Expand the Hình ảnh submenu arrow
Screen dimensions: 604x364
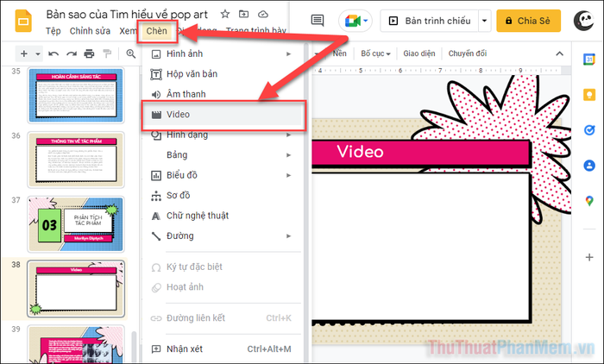[288, 54]
